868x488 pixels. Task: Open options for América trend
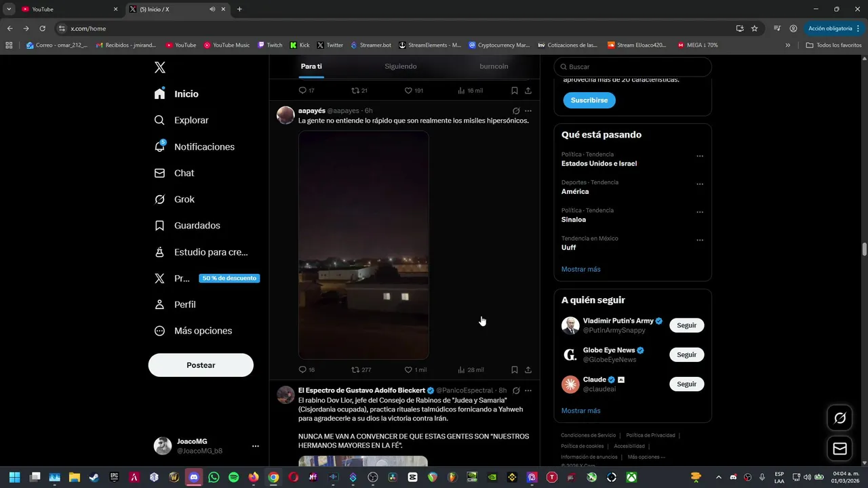click(700, 184)
